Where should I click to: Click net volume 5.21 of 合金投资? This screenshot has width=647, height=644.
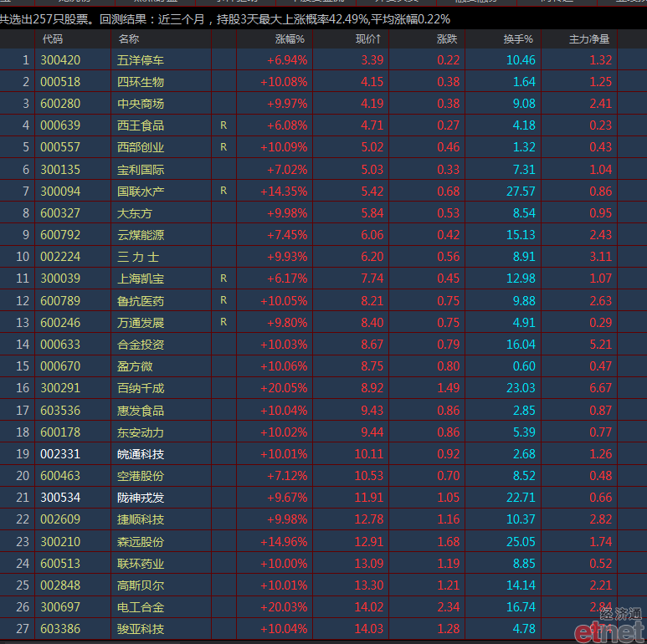tap(601, 345)
